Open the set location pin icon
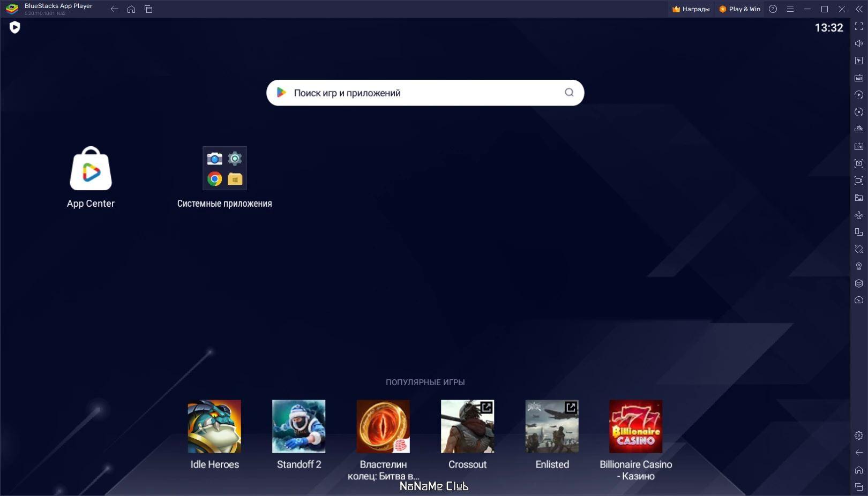The width and height of the screenshot is (868, 496). click(859, 266)
